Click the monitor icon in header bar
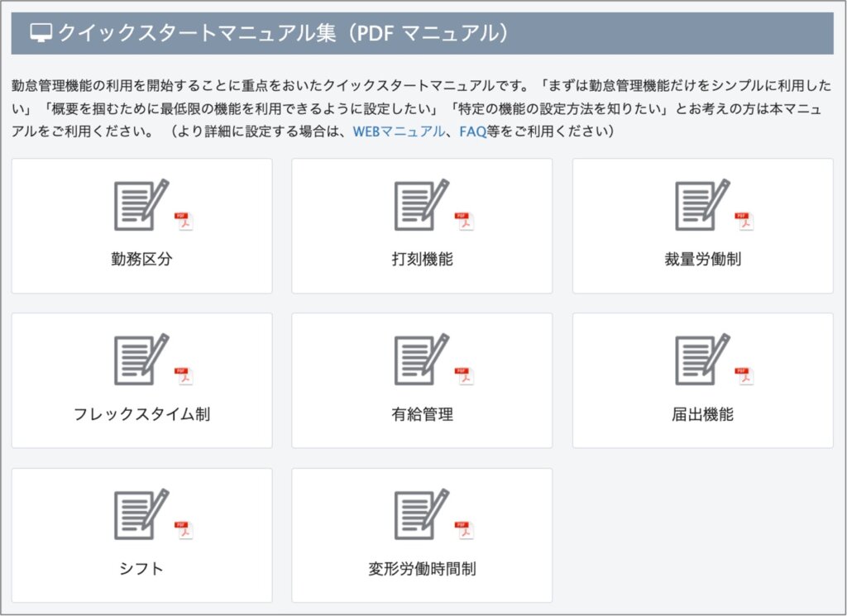 pos(41,33)
